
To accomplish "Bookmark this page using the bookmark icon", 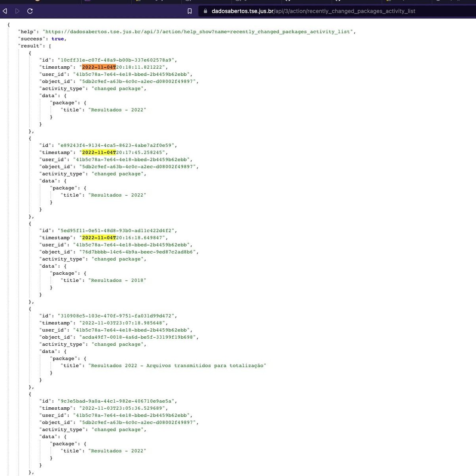I will pyautogui.click(x=190, y=11).
